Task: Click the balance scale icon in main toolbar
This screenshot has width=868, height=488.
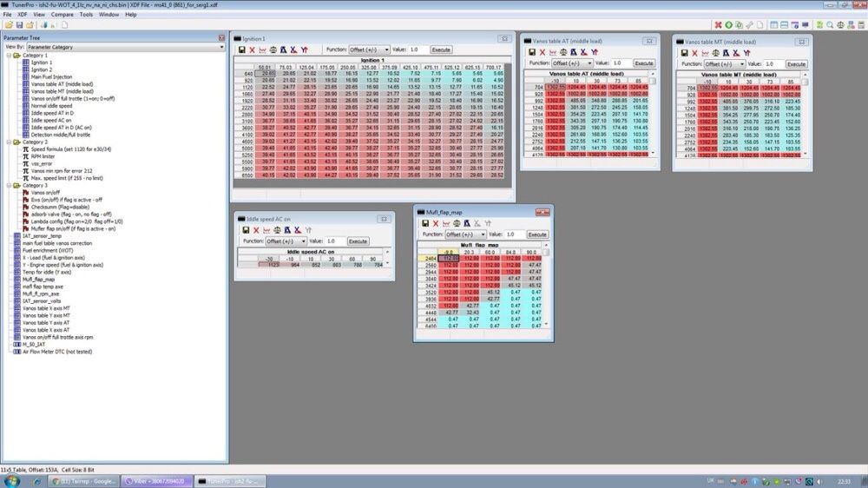Action: pos(840,25)
